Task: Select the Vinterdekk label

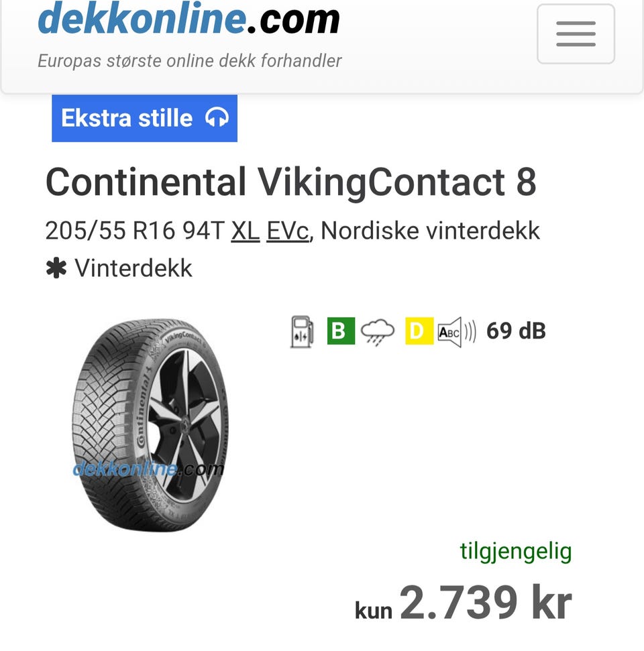Action: coord(133,268)
